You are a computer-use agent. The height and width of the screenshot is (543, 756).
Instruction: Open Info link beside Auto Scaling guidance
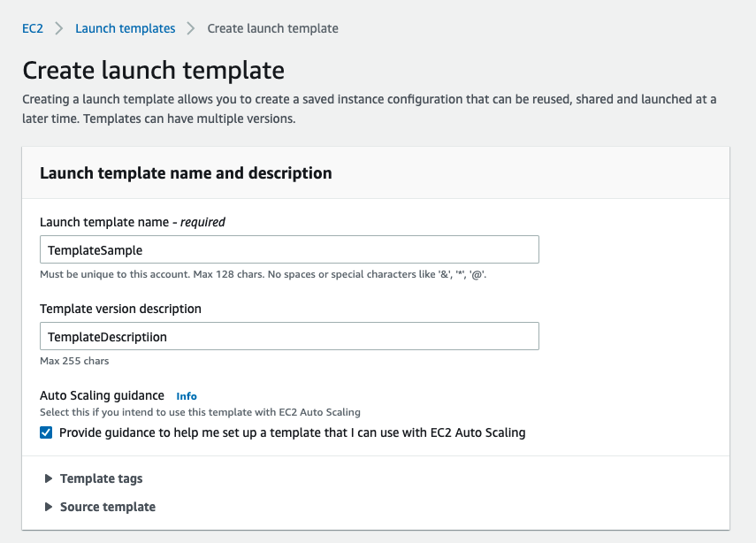(187, 396)
